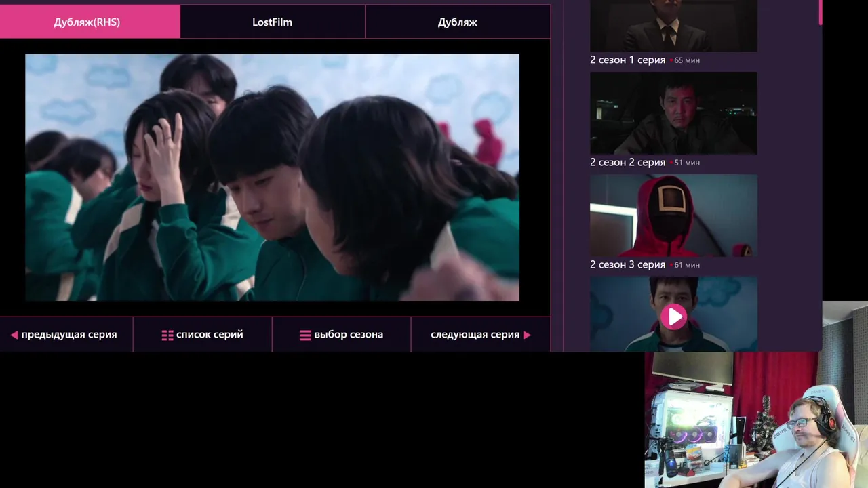Image resolution: width=868 pixels, height=488 pixels.
Task: Click the 51 мин duration label
Action: click(x=687, y=163)
